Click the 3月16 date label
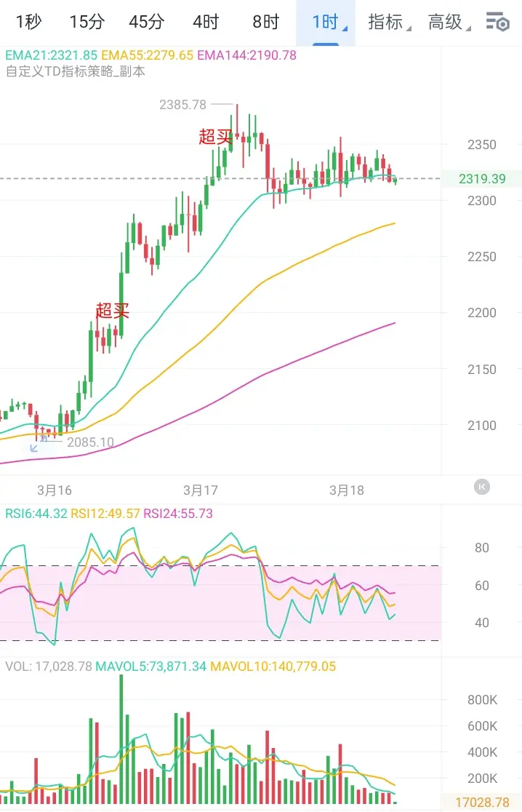Viewport: 522px width, 812px height. tap(55, 490)
